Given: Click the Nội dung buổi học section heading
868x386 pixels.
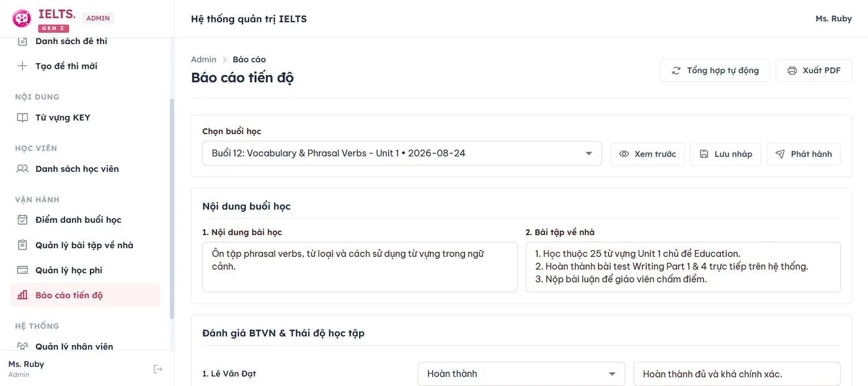Looking at the screenshot, I should [246, 207].
